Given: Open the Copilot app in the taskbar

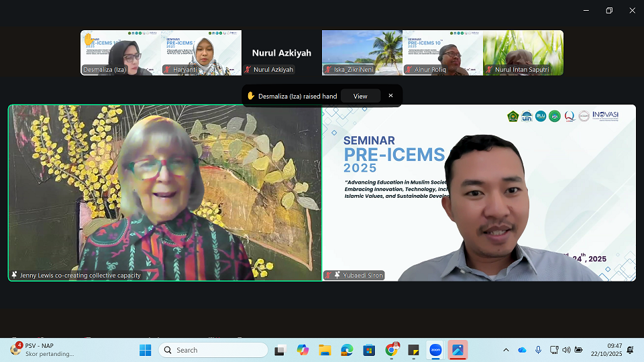Looking at the screenshot, I should (303, 350).
